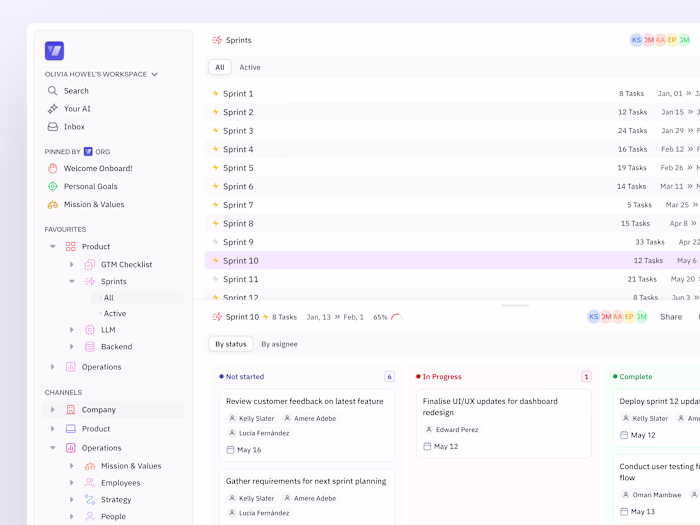Click the People person icon
This screenshot has height=525, width=700.
[x=90, y=517]
